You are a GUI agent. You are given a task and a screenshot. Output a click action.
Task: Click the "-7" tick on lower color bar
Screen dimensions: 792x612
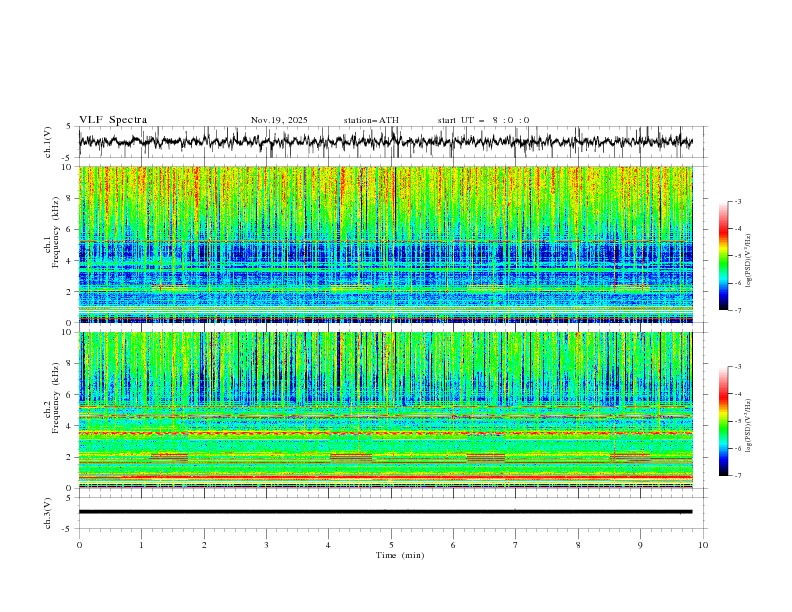coord(737,476)
